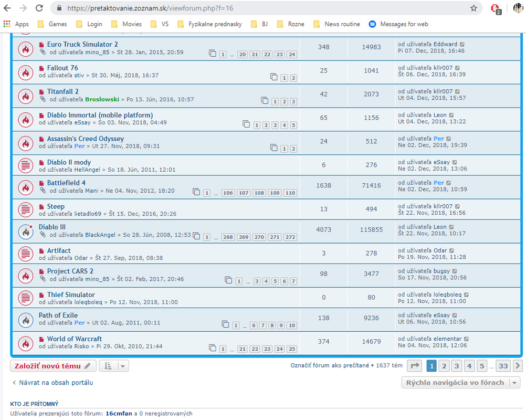Jump to unread post in Titanfall 2
This screenshot has height=420, width=526.
(41, 92)
